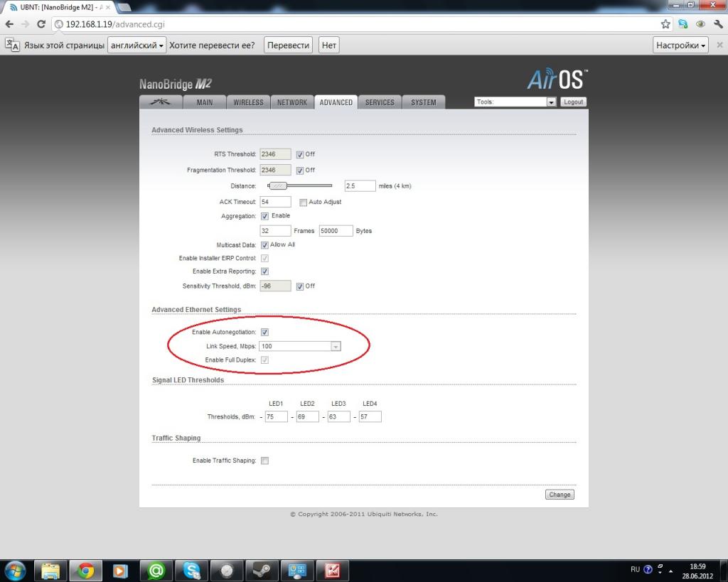The width and height of the screenshot is (728, 582).
Task: Close the translate bar
Action: coord(719,45)
